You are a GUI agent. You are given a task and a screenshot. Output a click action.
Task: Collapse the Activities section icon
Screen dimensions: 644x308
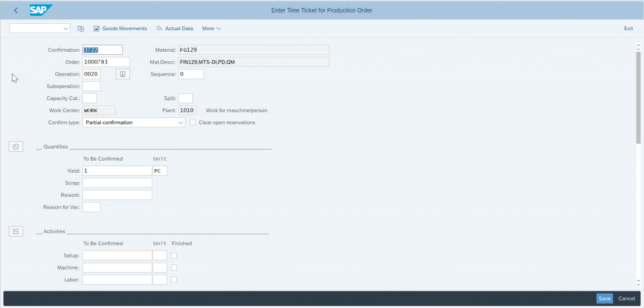(16, 231)
